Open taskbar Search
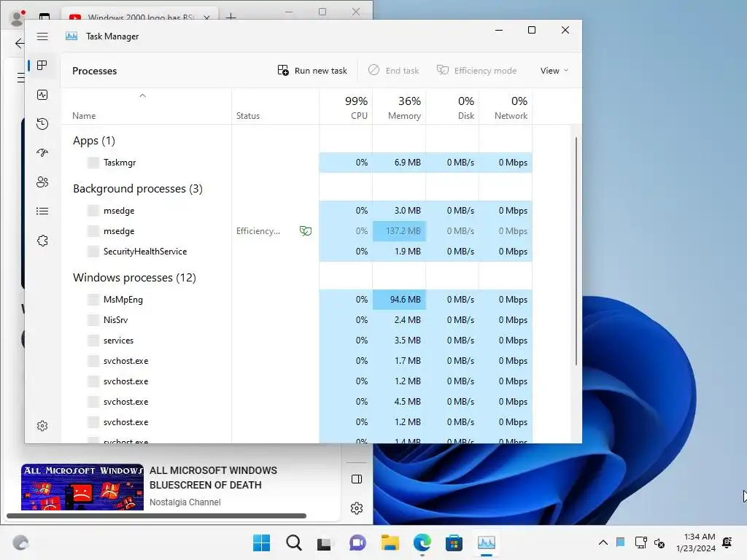Image resolution: width=747 pixels, height=560 pixels. (294, 542)
